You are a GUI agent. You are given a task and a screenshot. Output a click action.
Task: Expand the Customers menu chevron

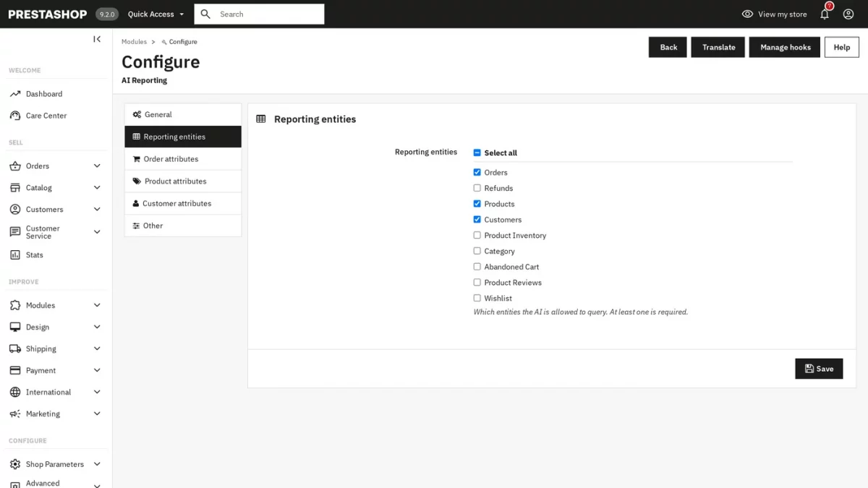click(97, 210)
